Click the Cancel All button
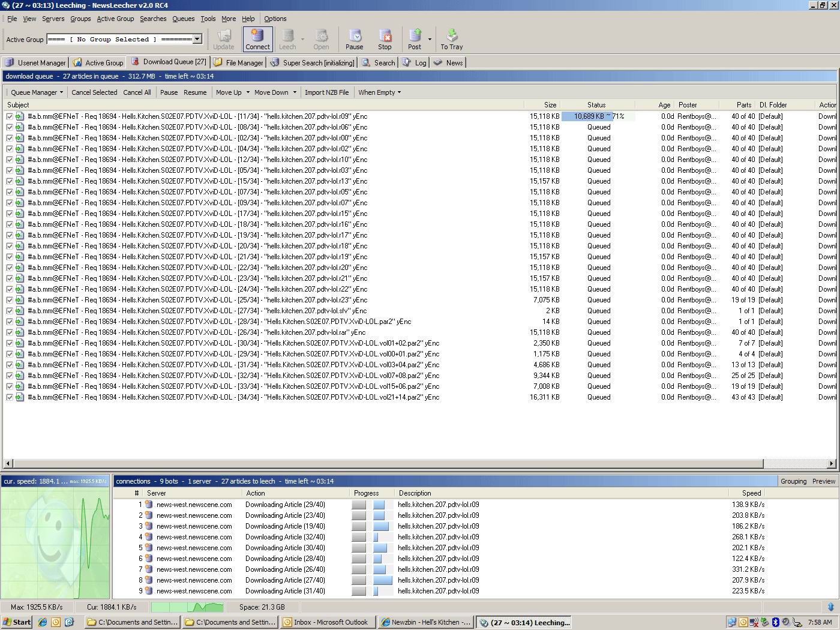Image resolution: width=840 pixels, height=630 pixels. [137, 92]
